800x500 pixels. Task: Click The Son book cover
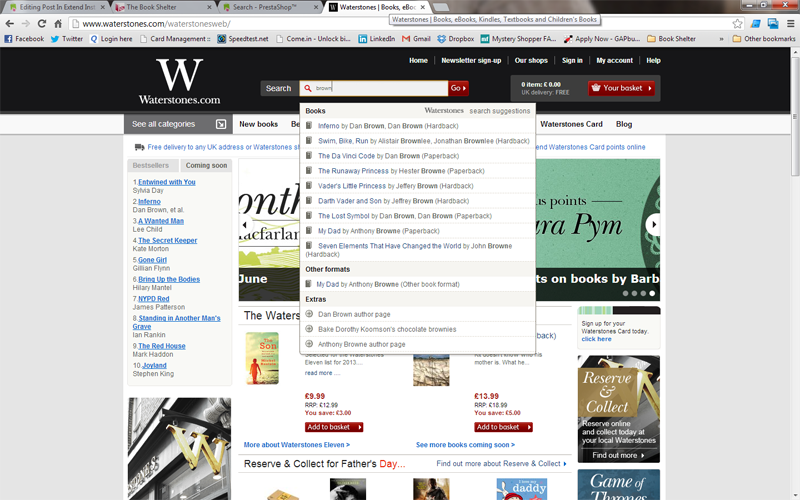(262, 358)
